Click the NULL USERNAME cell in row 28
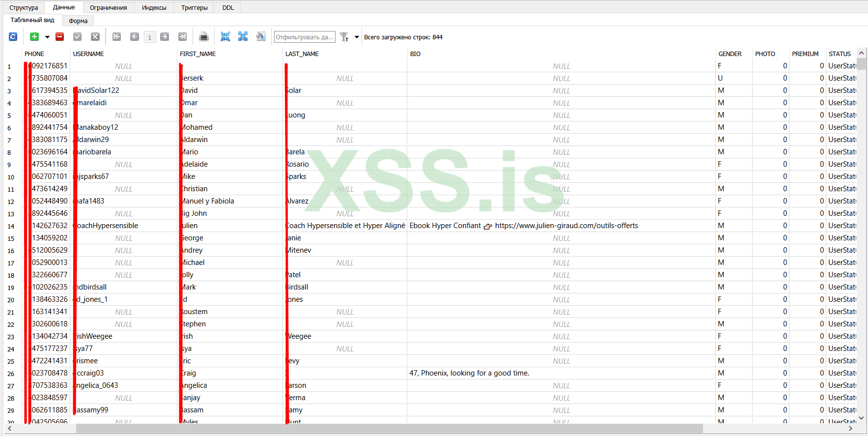Screen dimensions: 868x436 coord(124,398)
